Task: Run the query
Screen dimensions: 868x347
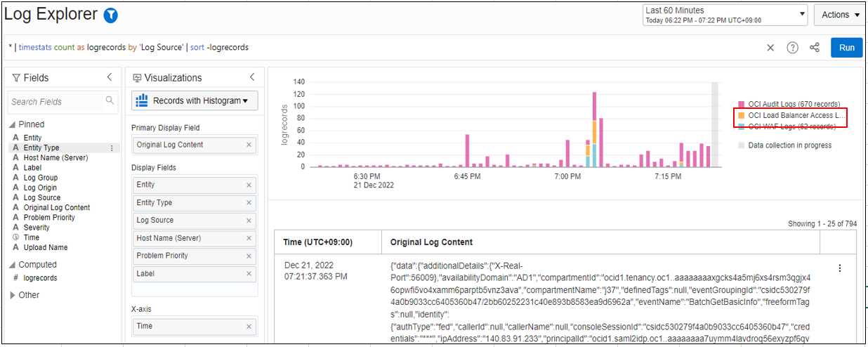Action: (x=847, y=48)
